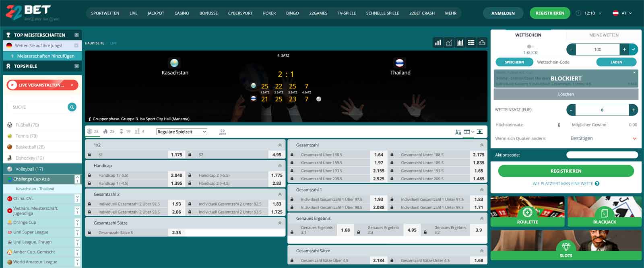644x268 pixels.
Task: Click the search magnifier button in sidebar
Action: (72, 107)
